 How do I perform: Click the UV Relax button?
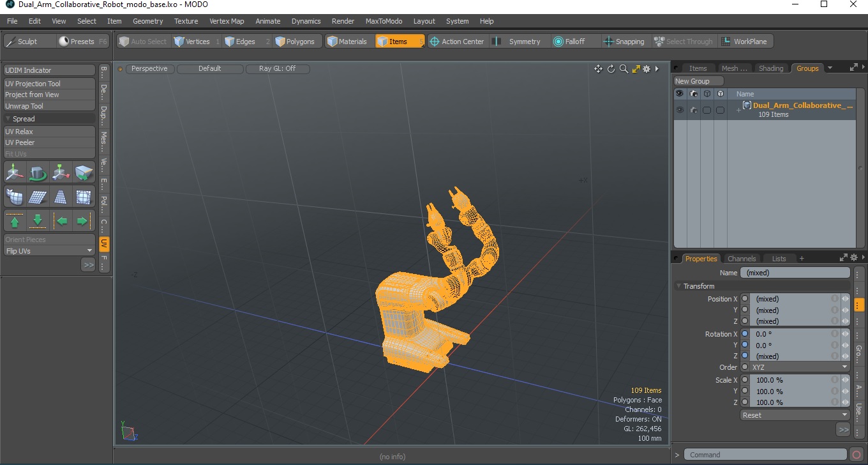pos(49,132)
